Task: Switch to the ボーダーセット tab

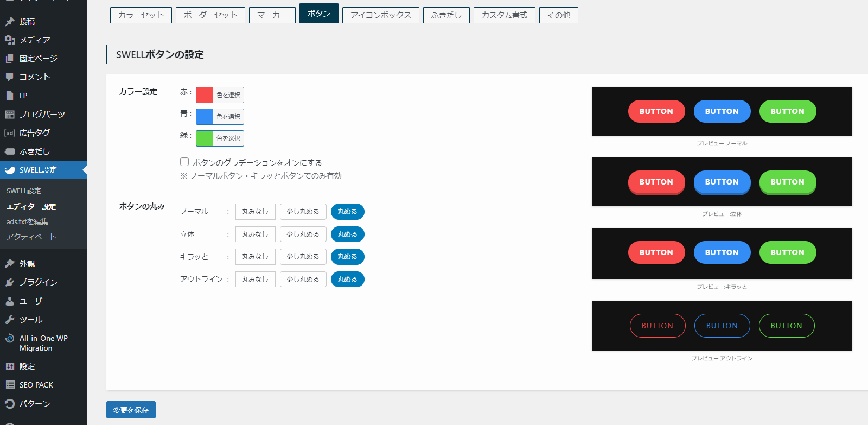Action: [210, 15]
